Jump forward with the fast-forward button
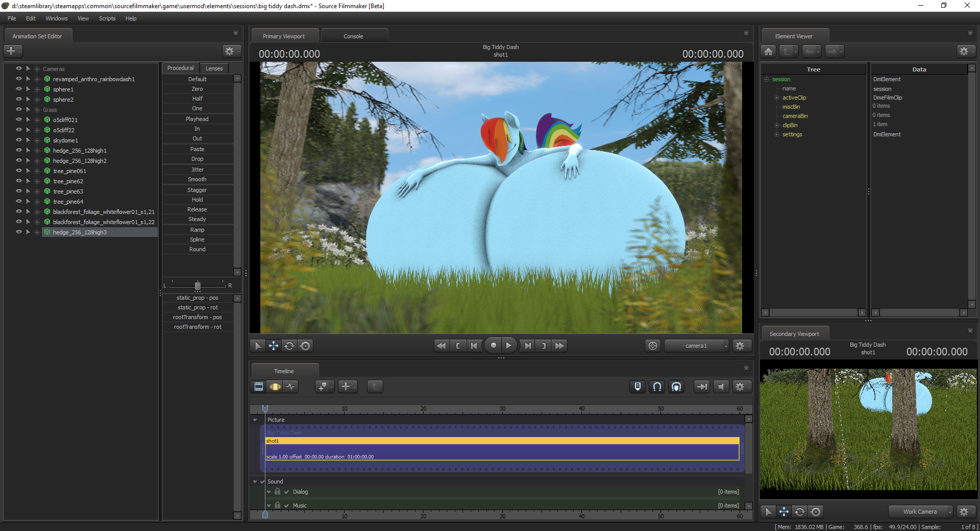 click(560, 346)
